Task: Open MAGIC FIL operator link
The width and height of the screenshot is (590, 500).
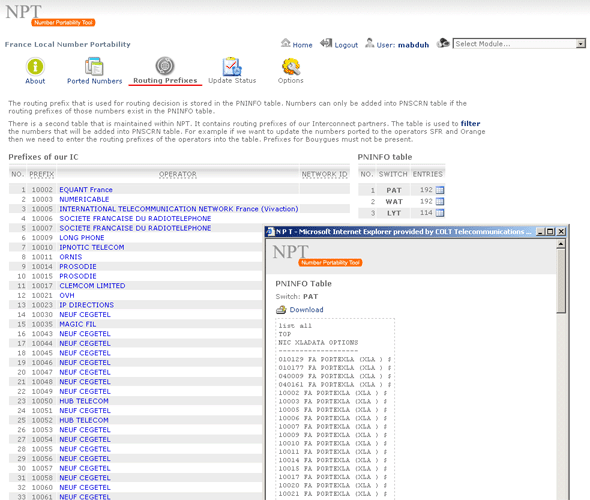Action: click(x=78, y=324)
